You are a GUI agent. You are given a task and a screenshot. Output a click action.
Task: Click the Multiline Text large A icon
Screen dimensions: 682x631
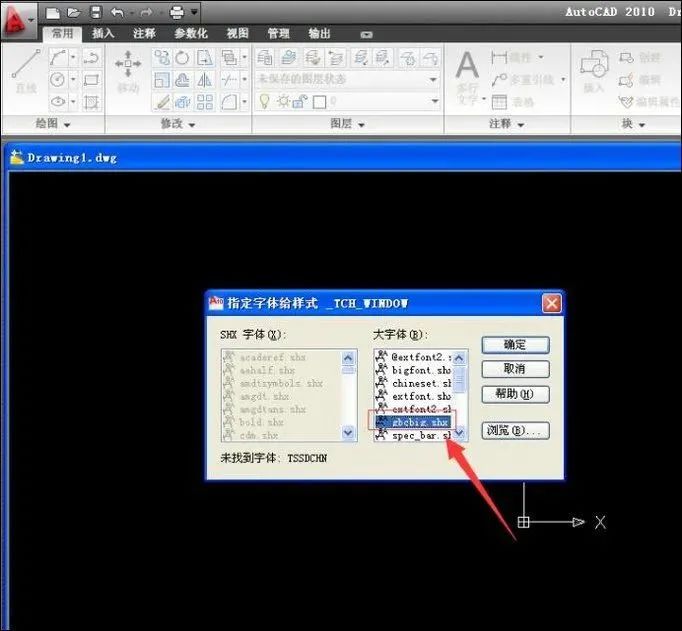point(468,65)
